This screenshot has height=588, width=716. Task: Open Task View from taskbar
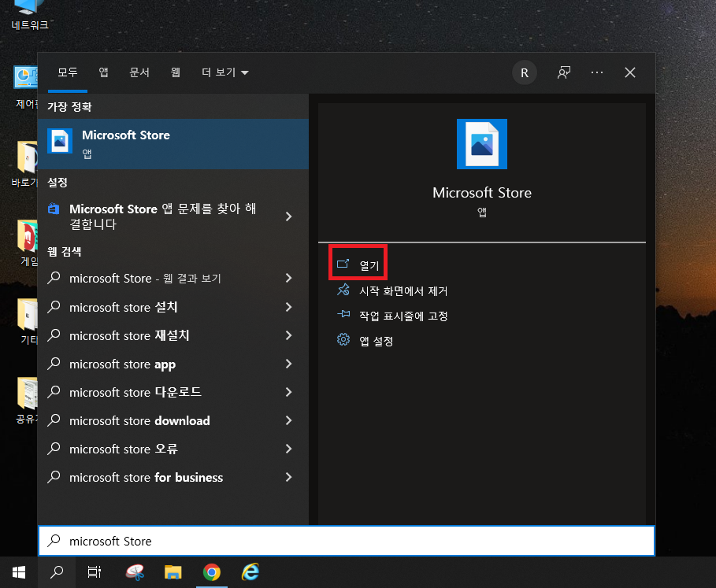click(x=94, y=572)
